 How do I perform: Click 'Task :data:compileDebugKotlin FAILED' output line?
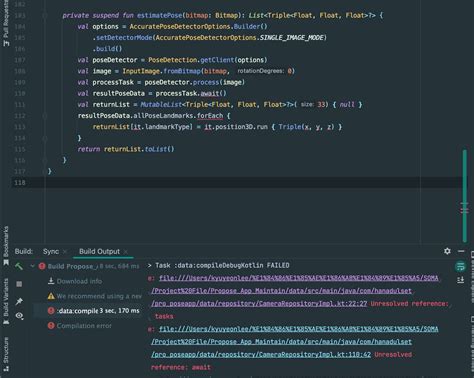(x=222, y=266)
